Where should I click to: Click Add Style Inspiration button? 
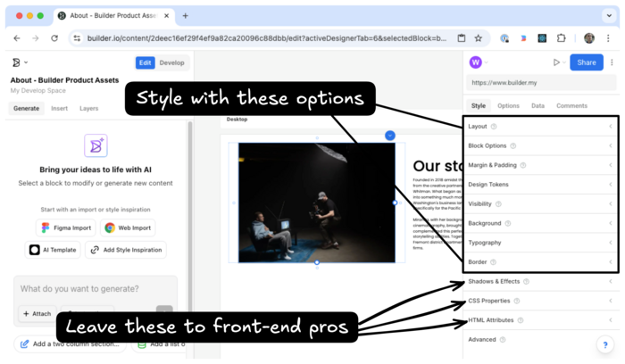[126, 250]
